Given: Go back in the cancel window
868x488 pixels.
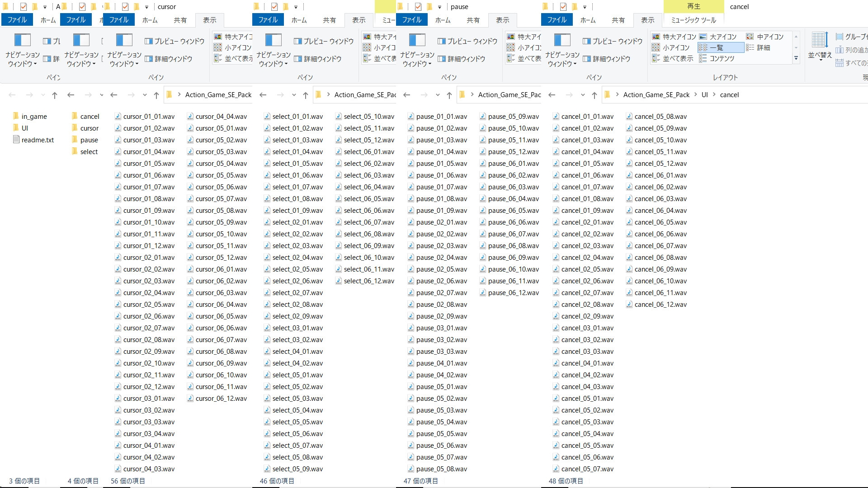Looking at the screenshot, I should [x=552, y=95].
